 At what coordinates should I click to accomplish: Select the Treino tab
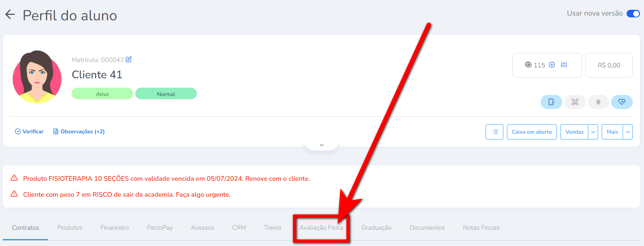click(273, 228)
